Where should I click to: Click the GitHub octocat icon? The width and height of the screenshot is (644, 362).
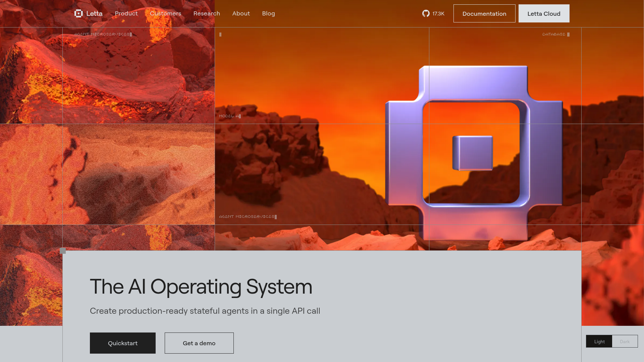pyautogui.click(x=426, y=13)
